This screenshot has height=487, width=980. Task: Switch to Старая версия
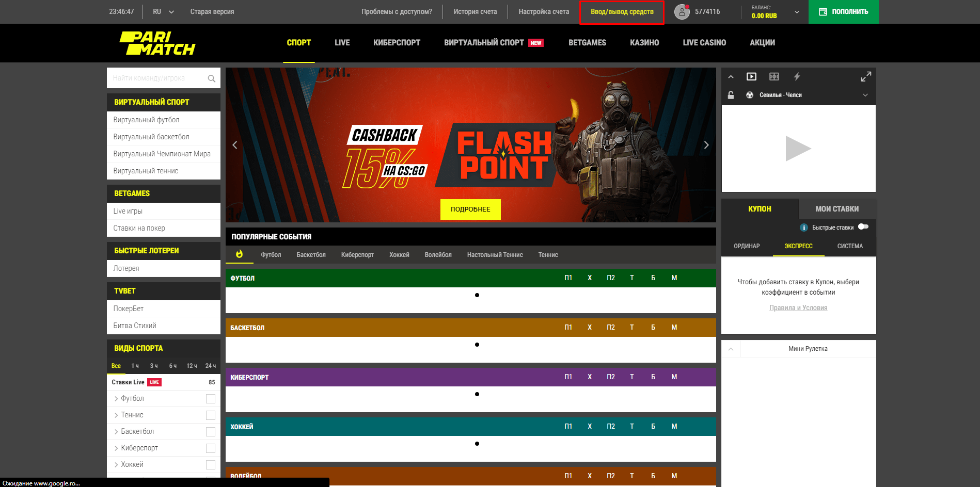(x=212, y=11)
